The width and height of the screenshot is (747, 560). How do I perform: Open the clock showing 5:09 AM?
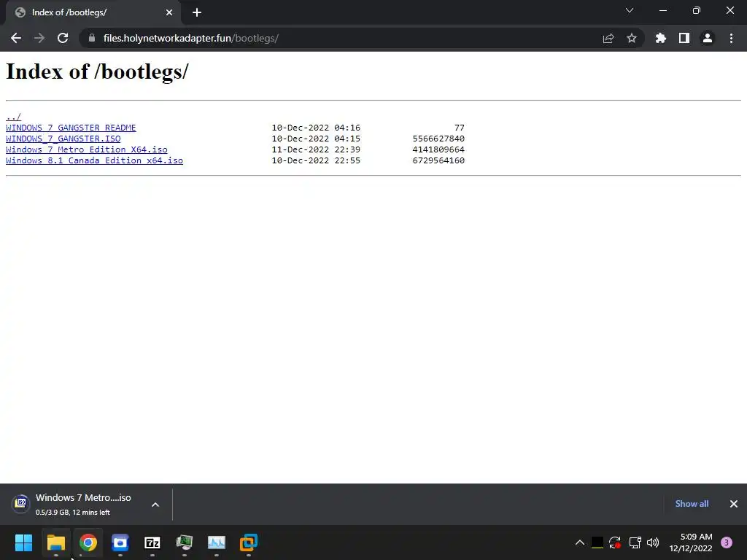(691, 542)
